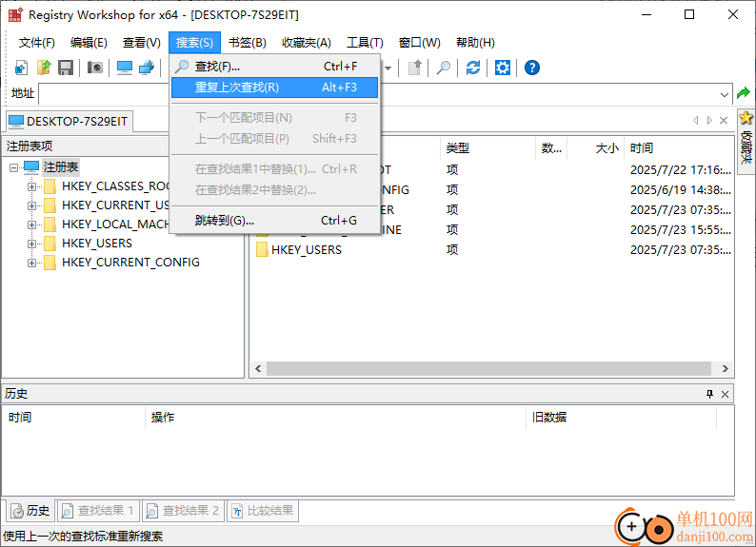This screenshot has height=547, width=756.
Task: Open the address bar dropdown arrow
Action: pyautogui.click(x=725, y=94)
